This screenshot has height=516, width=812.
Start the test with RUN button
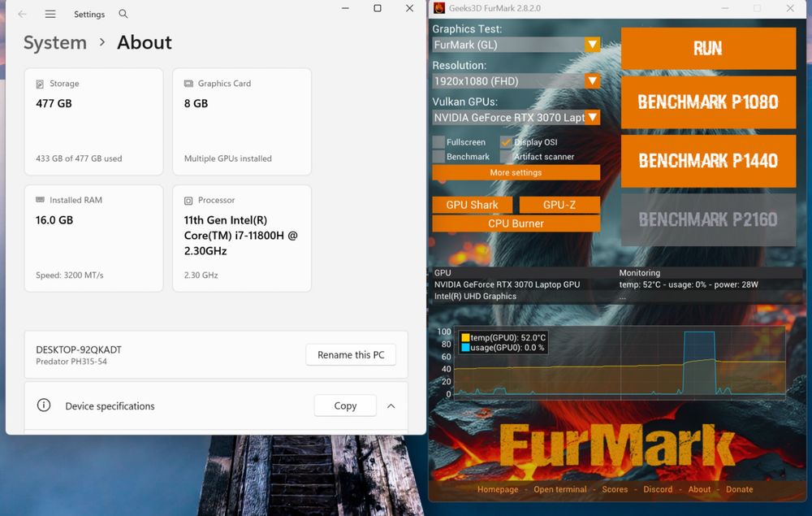click(x=708, y=48)
